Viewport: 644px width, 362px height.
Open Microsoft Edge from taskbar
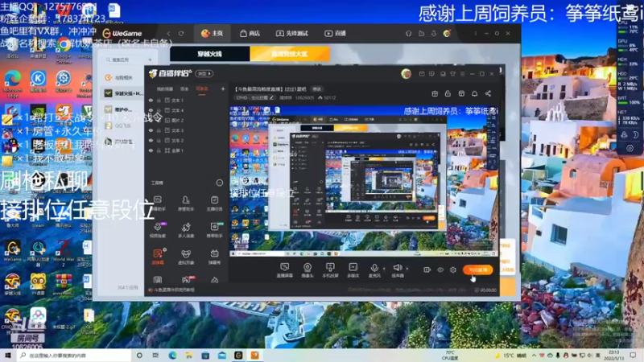[x=172, y=356]
